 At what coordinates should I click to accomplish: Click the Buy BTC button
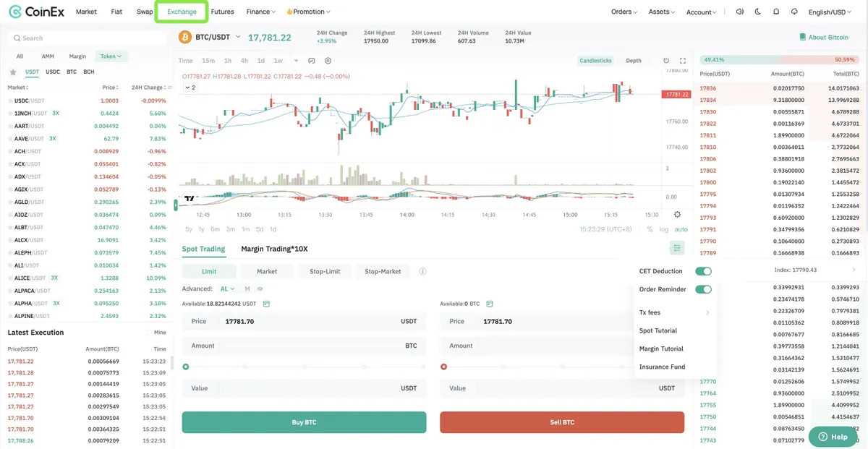[x=304, y=422]
